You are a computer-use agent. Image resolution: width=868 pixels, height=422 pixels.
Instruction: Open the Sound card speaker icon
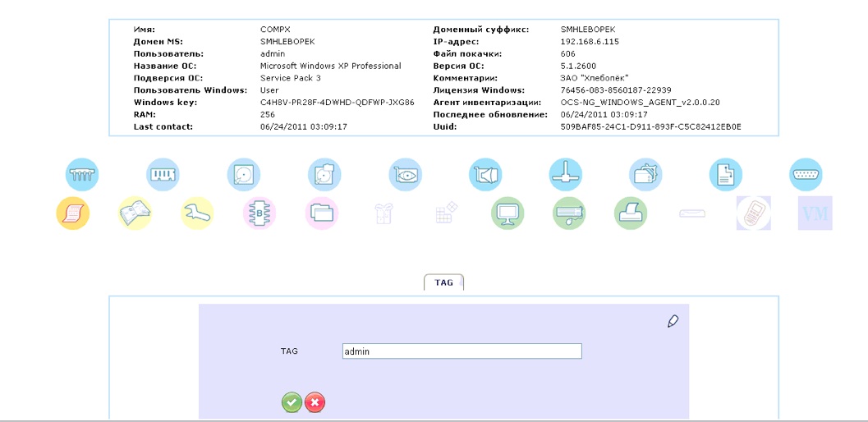(x=485, y=175)
